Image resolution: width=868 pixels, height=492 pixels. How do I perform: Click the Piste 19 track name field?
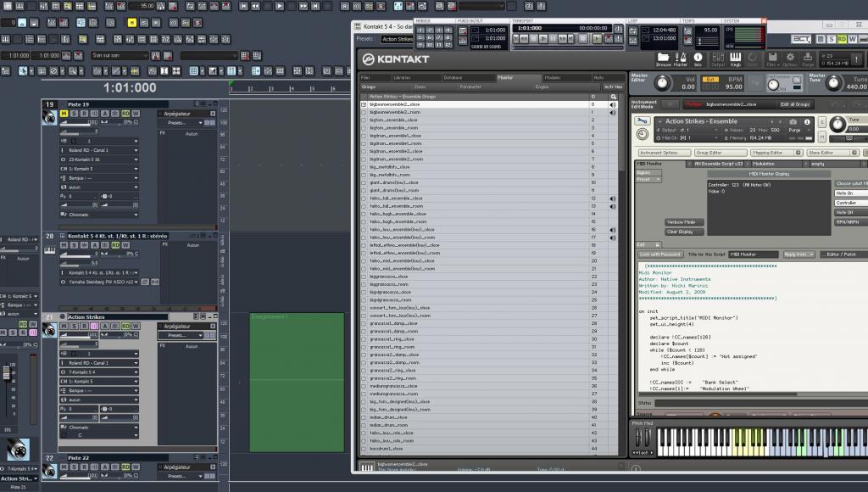117,104
